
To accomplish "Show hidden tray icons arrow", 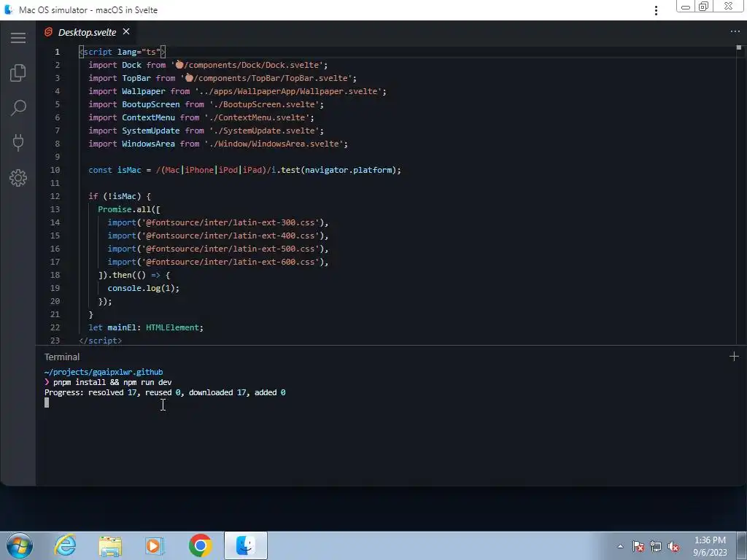I will click(x=620, y=546).
